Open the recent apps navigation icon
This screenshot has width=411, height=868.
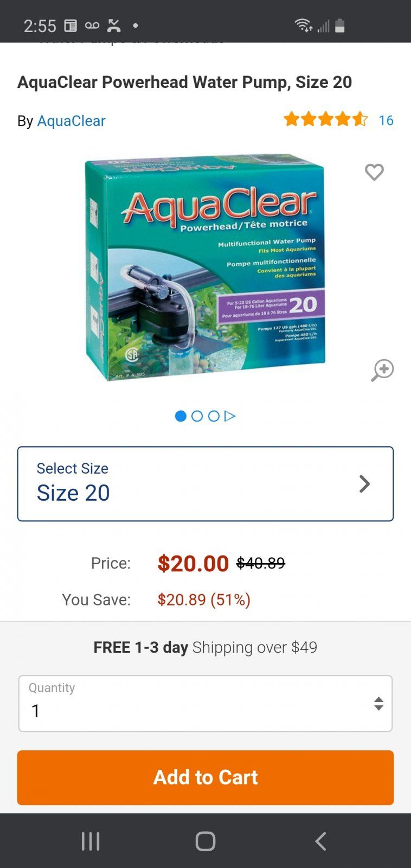(91, 841)
